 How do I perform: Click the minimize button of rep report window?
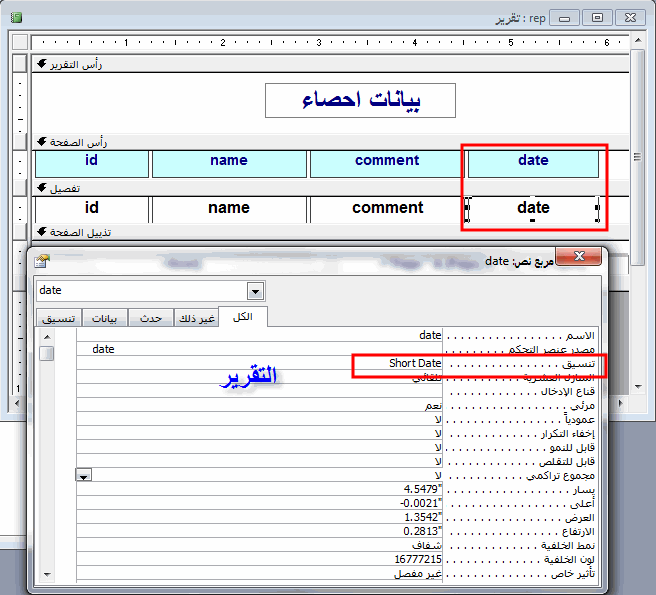[x=564, y=18]
